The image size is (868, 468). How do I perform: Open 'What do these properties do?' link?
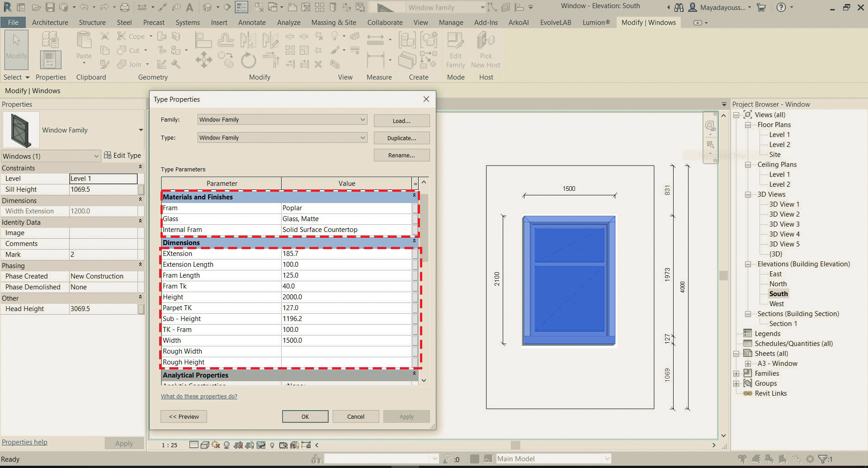coord(199,397)
